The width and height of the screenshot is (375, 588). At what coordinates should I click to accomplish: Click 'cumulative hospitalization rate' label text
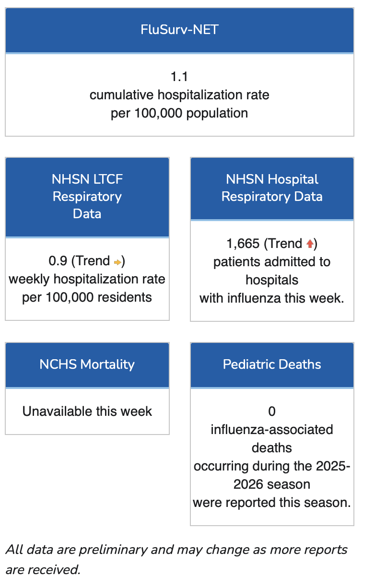pyautogui.click(x=179, y=95)
